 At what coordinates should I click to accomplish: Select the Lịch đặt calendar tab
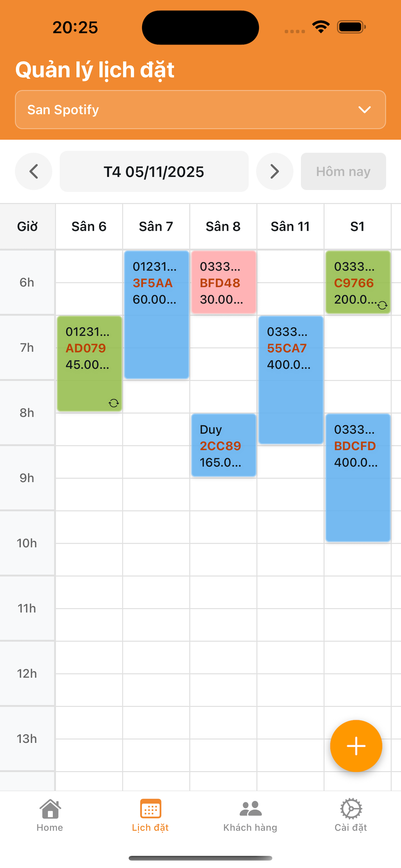(x=150, y=815)
